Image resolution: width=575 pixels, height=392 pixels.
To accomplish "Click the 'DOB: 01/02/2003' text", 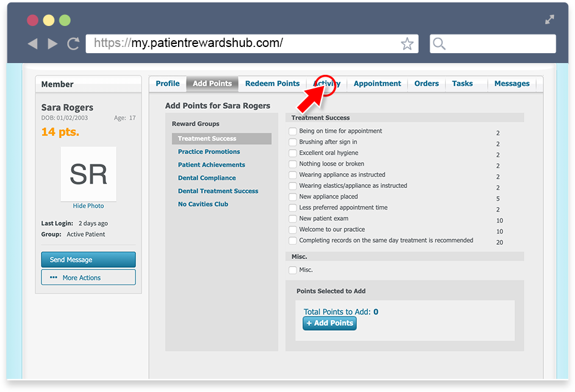I will click(64, 117).
